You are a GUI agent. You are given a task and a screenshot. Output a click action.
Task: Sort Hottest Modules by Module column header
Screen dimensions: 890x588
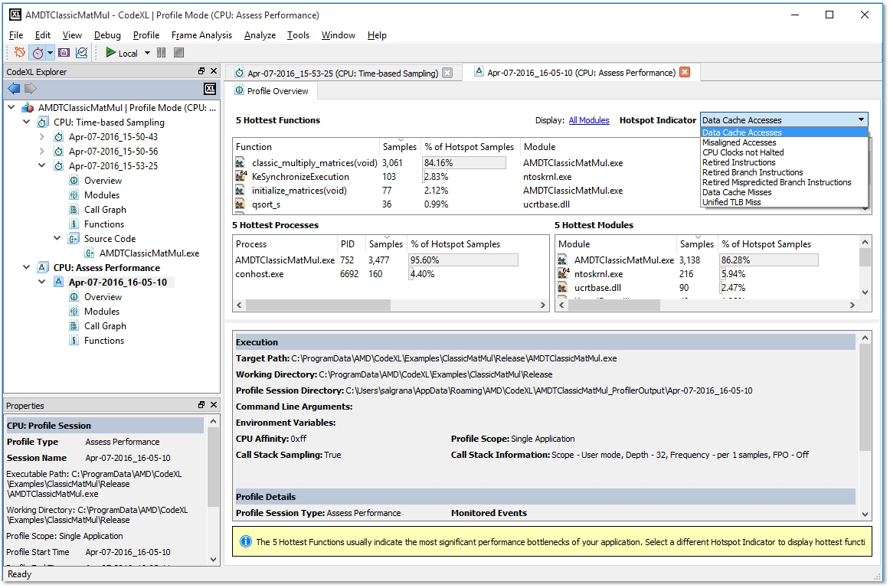pyautogui.click(x=616, y=244)
